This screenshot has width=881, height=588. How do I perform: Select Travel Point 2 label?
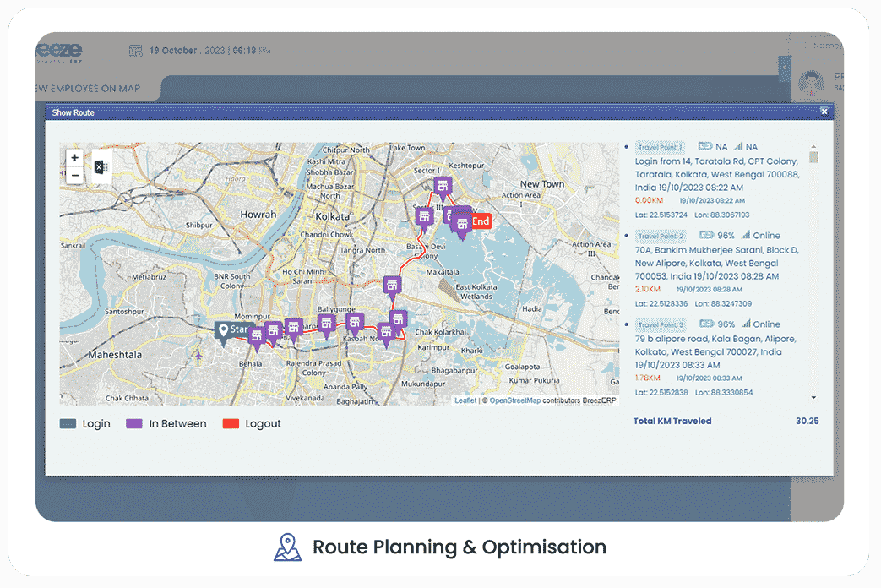click(661, 236)
